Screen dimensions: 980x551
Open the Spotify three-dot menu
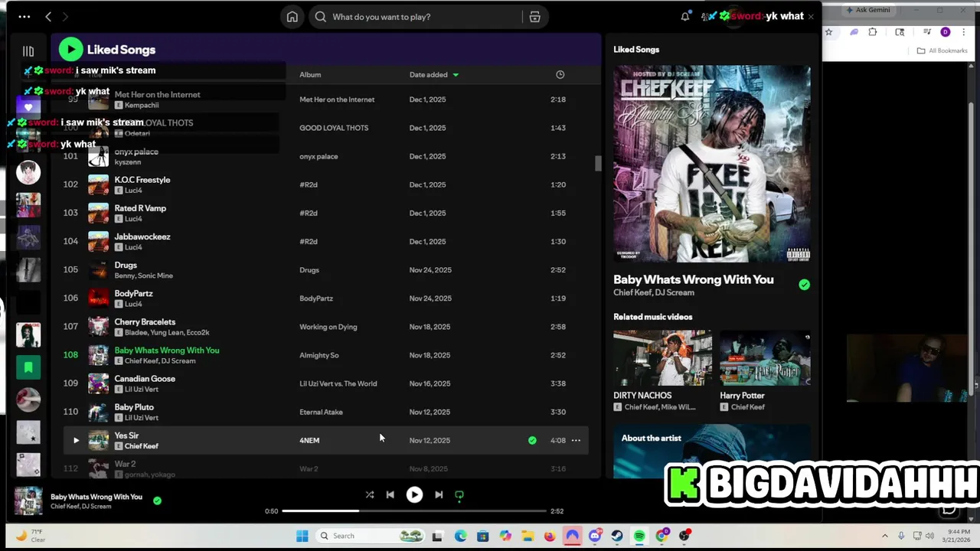[24, 16]
